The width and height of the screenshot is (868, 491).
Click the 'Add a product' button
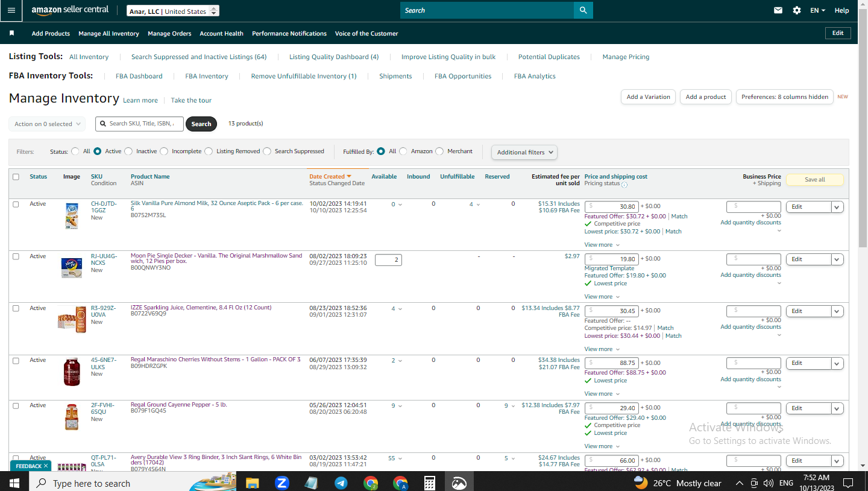(x=706, y=97)
